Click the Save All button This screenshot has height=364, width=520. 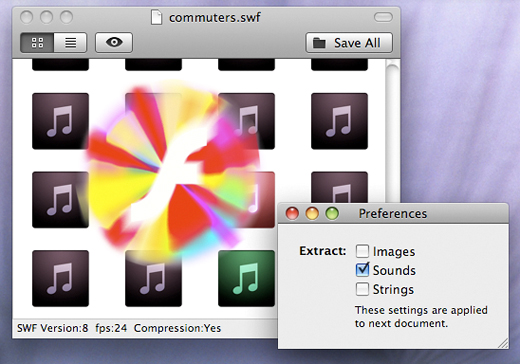pyautogui.click(x=349, y=43)
